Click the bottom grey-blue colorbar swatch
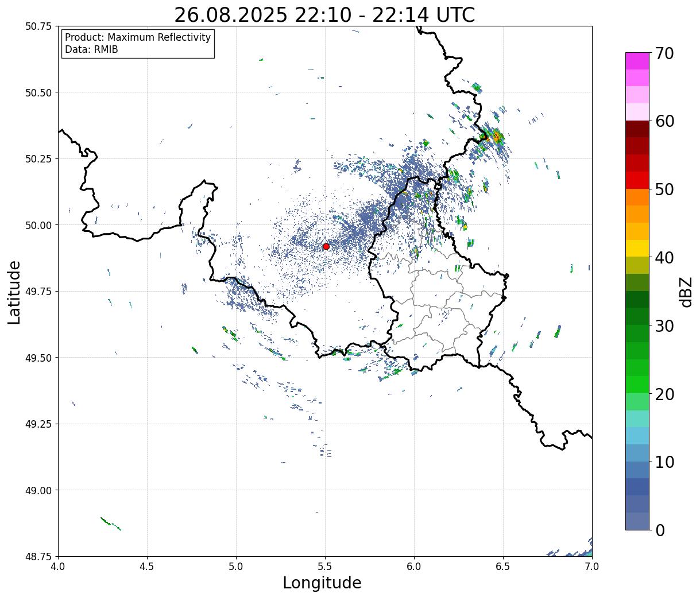 (x=637, y=521)
